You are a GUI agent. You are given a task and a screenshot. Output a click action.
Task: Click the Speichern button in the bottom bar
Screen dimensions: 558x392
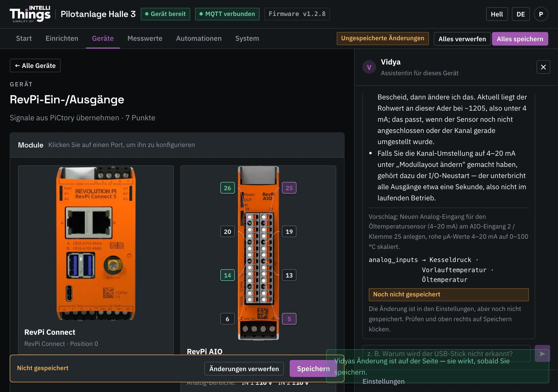coord(313,369)
